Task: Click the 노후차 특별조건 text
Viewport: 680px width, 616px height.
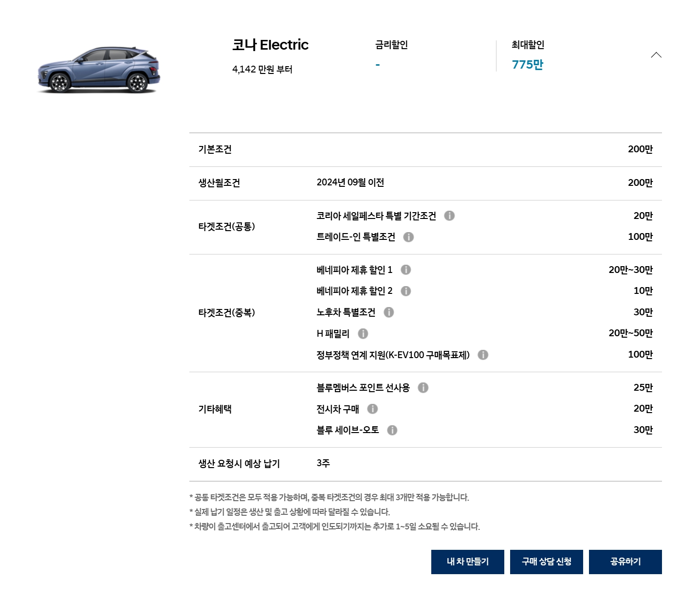Action: [x=346, y=312]
